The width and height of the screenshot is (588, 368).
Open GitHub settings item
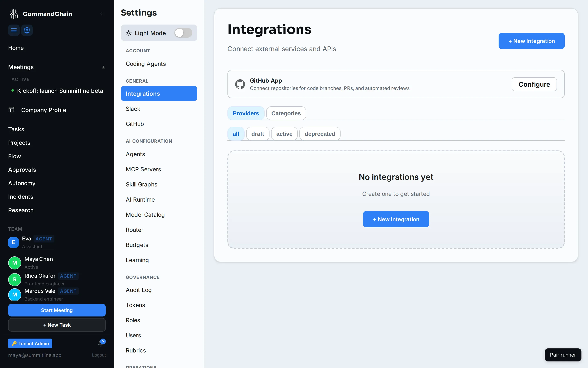(159, 124)
